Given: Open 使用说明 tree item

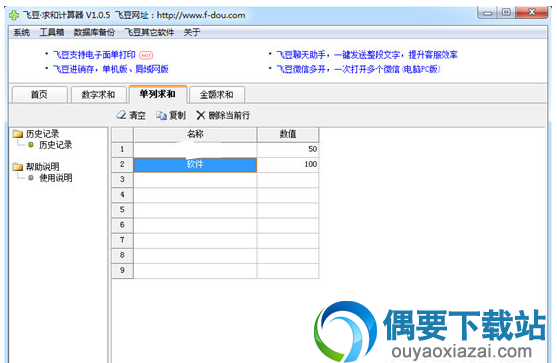Looking at the screenshot, I should [55, 178].
